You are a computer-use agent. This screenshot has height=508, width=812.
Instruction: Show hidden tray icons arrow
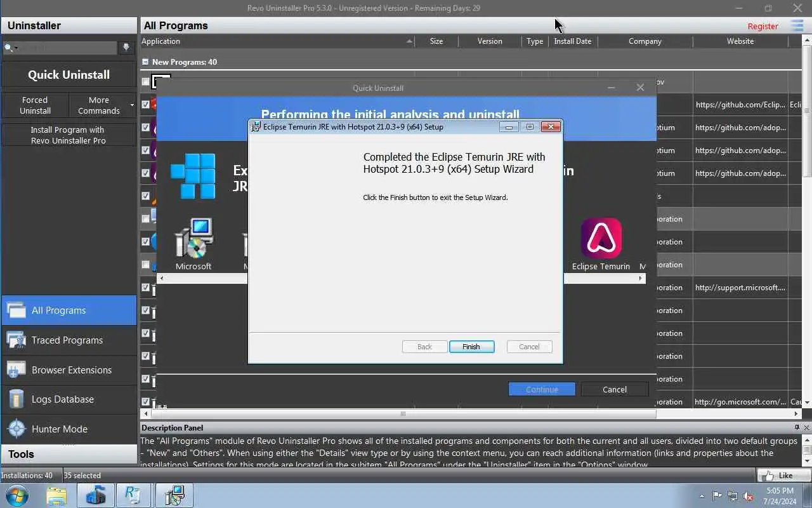point(702,496)
